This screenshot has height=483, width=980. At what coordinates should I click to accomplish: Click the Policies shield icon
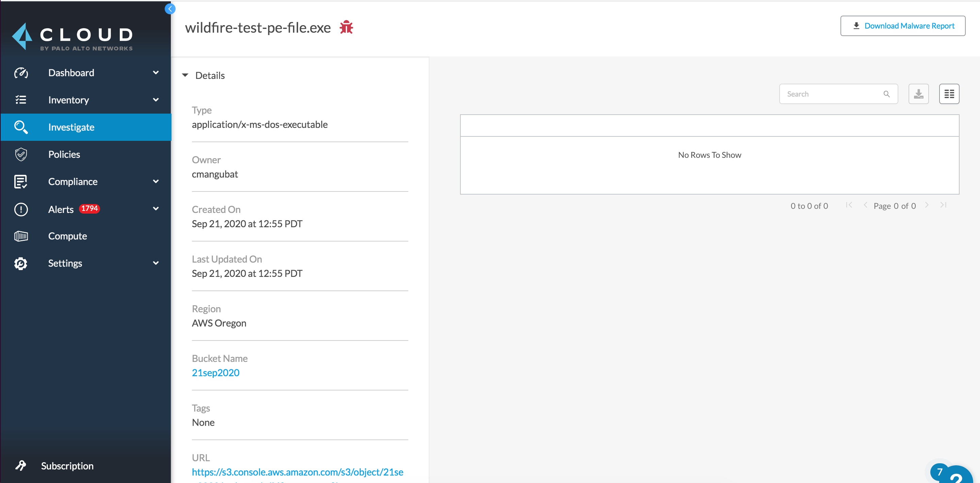[21, 154]
